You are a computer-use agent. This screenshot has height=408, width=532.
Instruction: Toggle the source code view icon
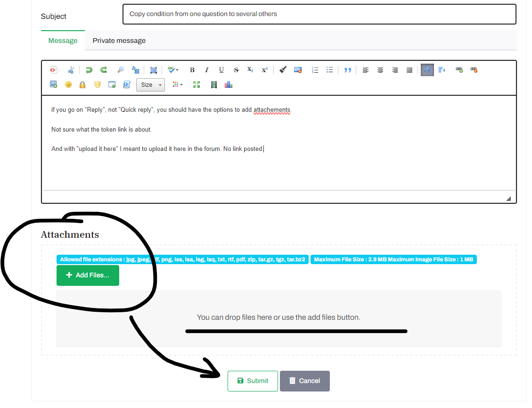point(53,70)
